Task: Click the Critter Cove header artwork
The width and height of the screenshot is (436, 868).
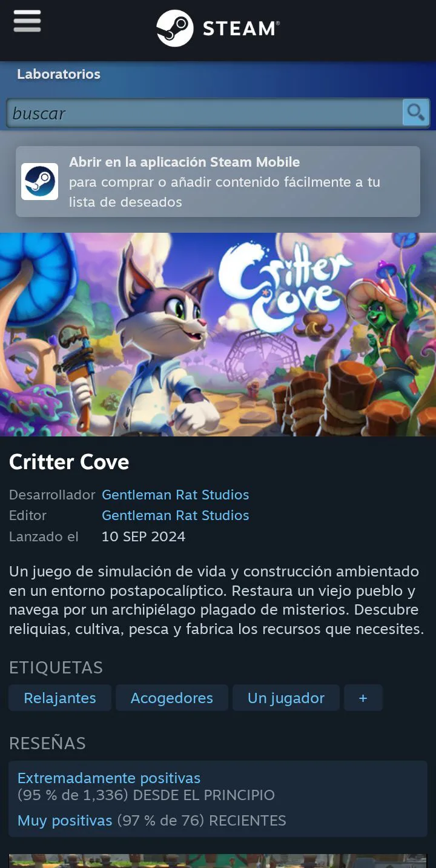Action: 218,335
